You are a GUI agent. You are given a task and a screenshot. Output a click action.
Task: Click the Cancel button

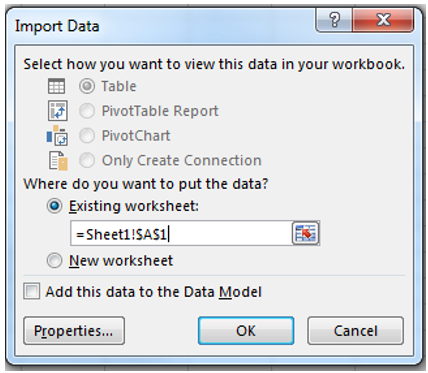[355, 331]
